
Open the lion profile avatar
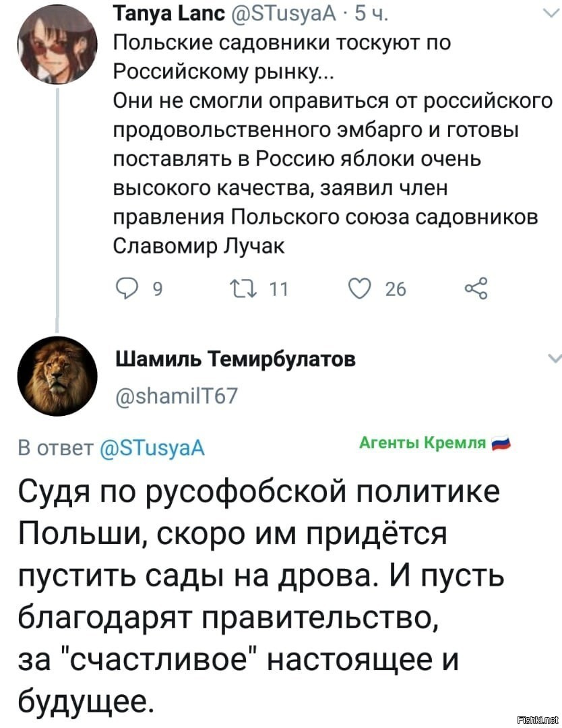(x=57, y=376)
